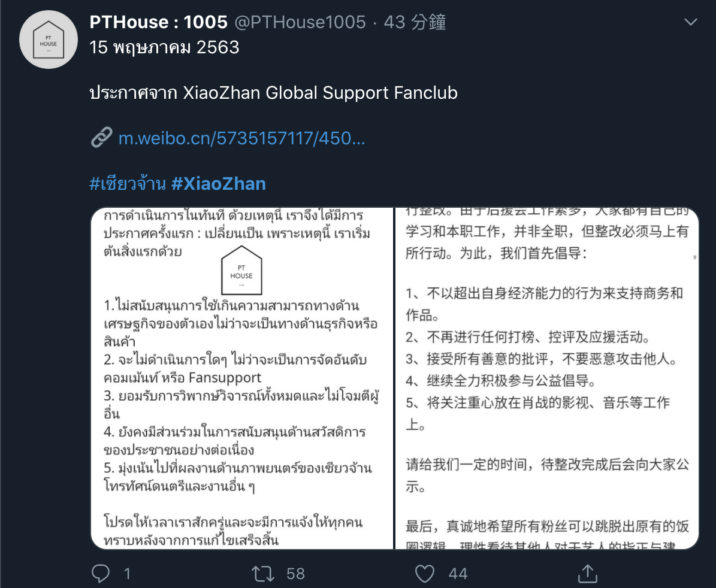Expand tweet options with the chevron

tap(690, 22)
